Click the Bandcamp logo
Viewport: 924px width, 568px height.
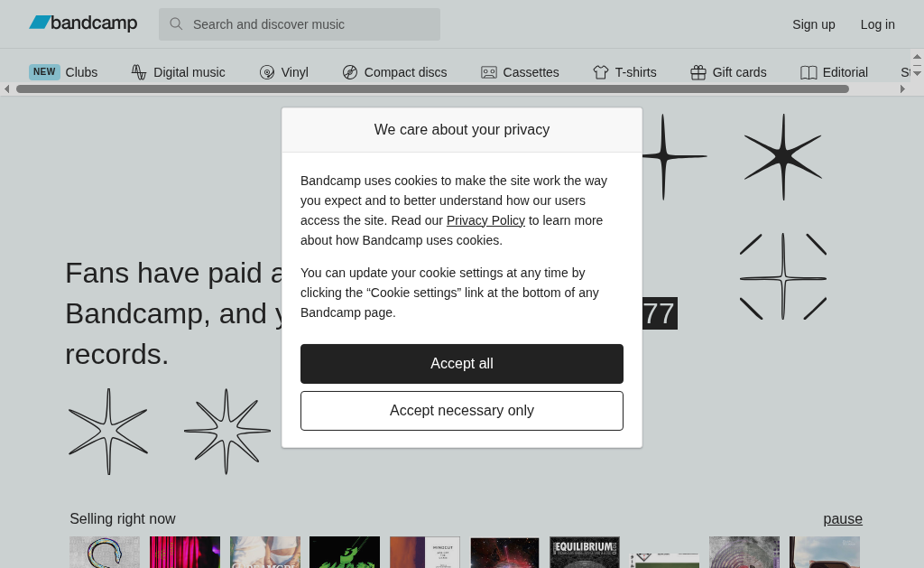pos(83,23)
